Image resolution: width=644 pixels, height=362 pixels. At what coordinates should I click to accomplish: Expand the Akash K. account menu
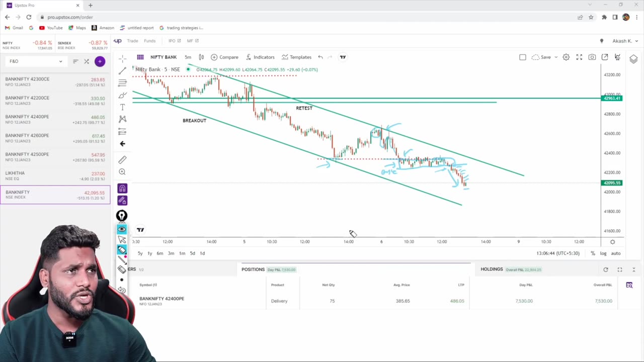tap(625, 41)
